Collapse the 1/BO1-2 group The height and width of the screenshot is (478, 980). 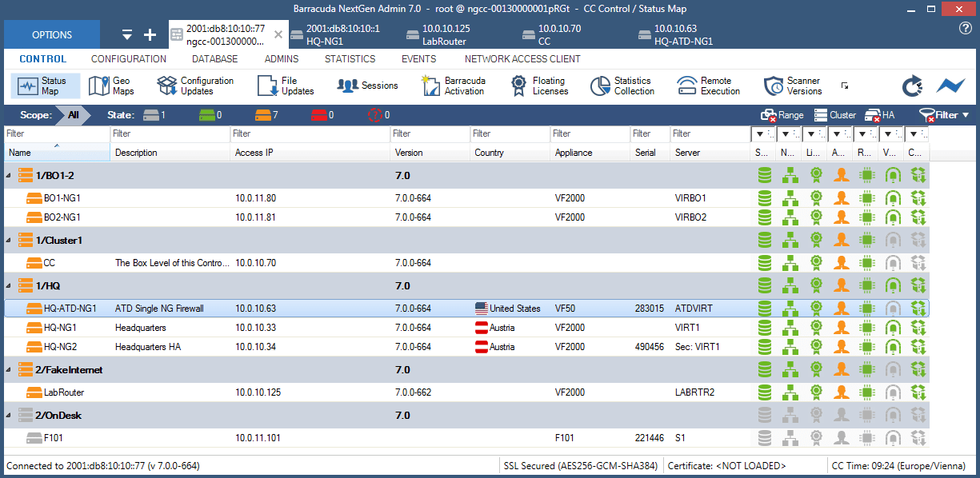[x=9, y=174]
